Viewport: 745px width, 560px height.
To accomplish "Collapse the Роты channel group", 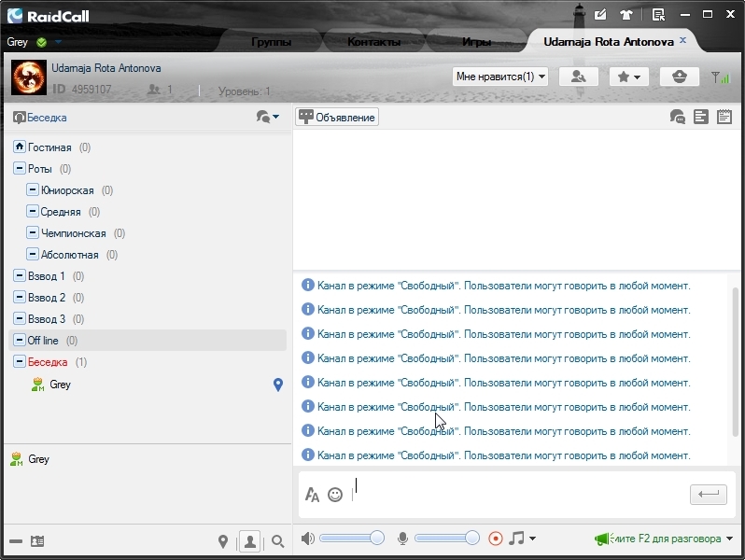I will [19, 168].
